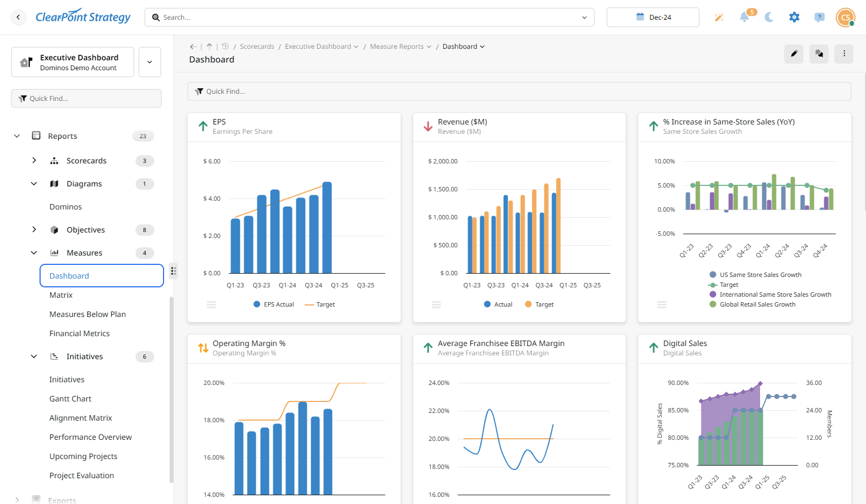Screen dimensions: 866x504
Task: Open the scorecard selector dropdown arrow
Action: point(150,62)
